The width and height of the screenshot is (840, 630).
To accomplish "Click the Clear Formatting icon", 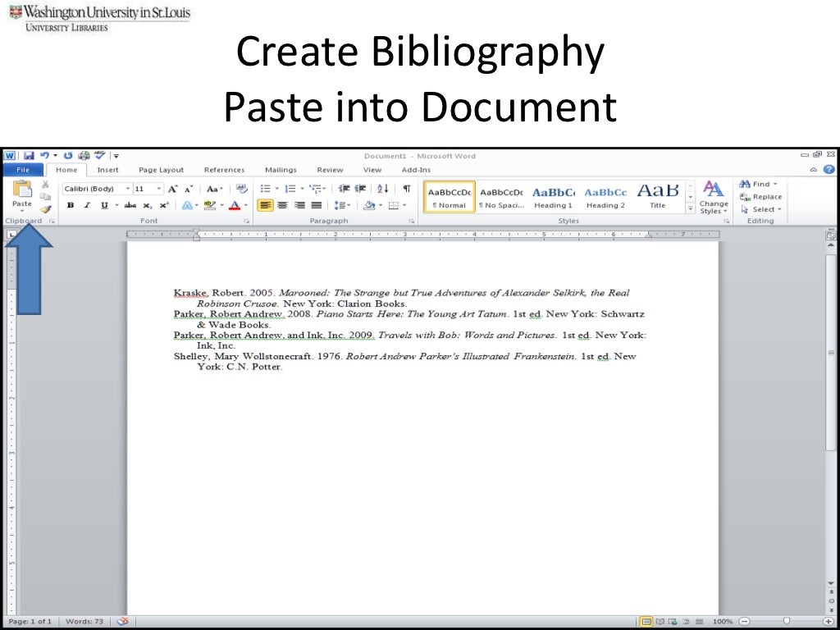I will (x=241, y=189).
